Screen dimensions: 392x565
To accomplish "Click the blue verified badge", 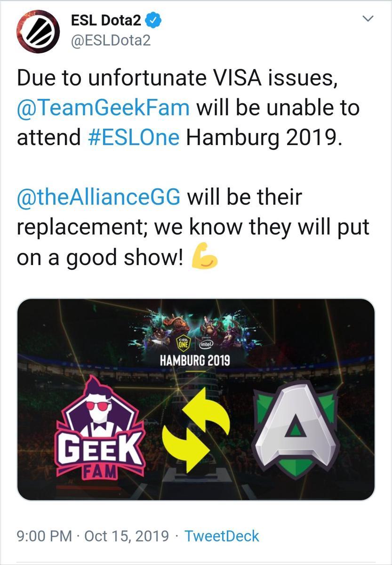I will tap(154, 20).
